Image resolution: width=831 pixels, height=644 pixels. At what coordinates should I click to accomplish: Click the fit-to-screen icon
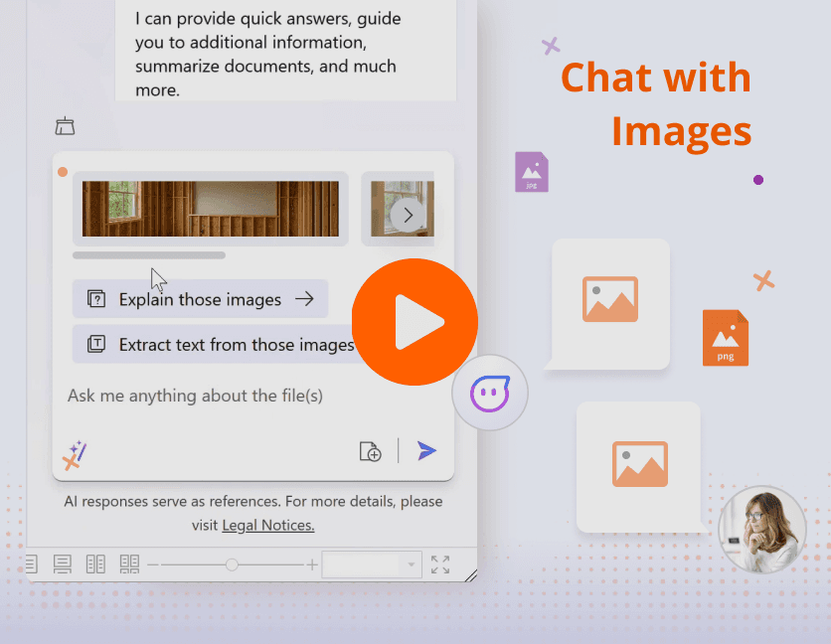[x=440, y=563]
